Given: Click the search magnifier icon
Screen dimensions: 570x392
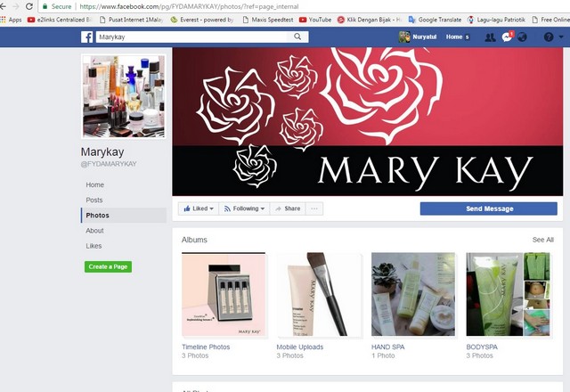Looking at the screenshot, I should (297, 37).
